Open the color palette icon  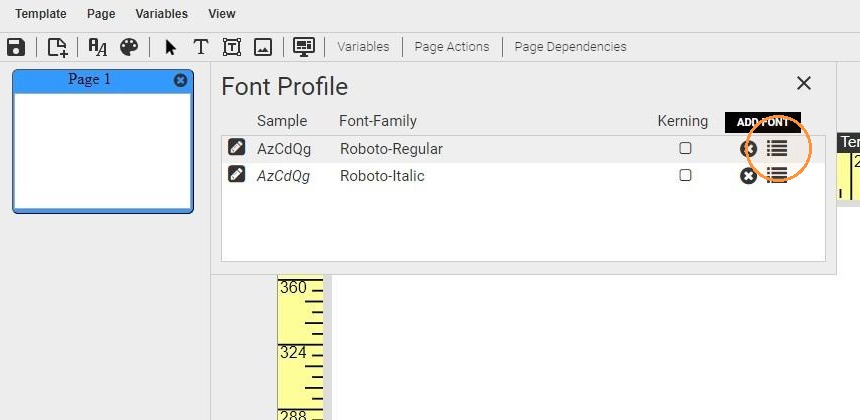click(129, 47)
